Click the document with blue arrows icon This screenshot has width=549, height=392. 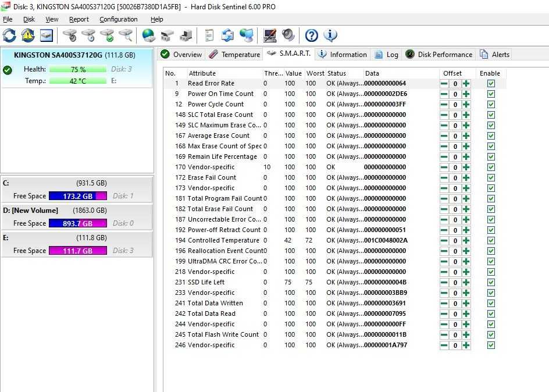pos(227,35)
